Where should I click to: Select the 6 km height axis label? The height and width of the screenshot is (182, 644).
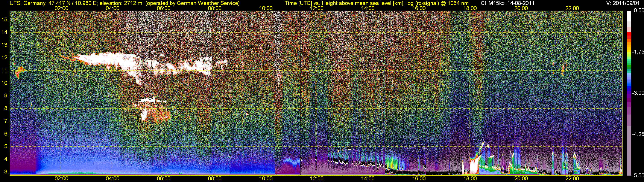(x=6, y=134)
